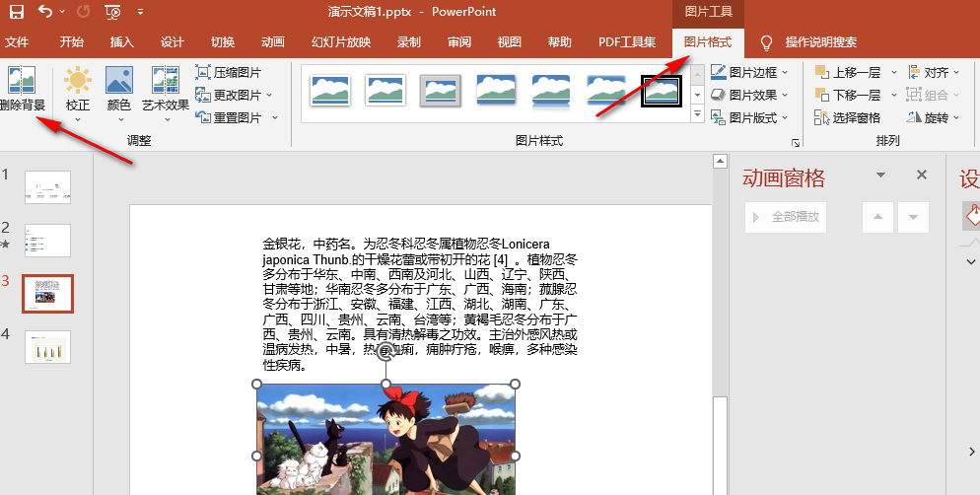Click 下移一层
Image resolution: width=980 pixels, height=495 pixels.
848,95
